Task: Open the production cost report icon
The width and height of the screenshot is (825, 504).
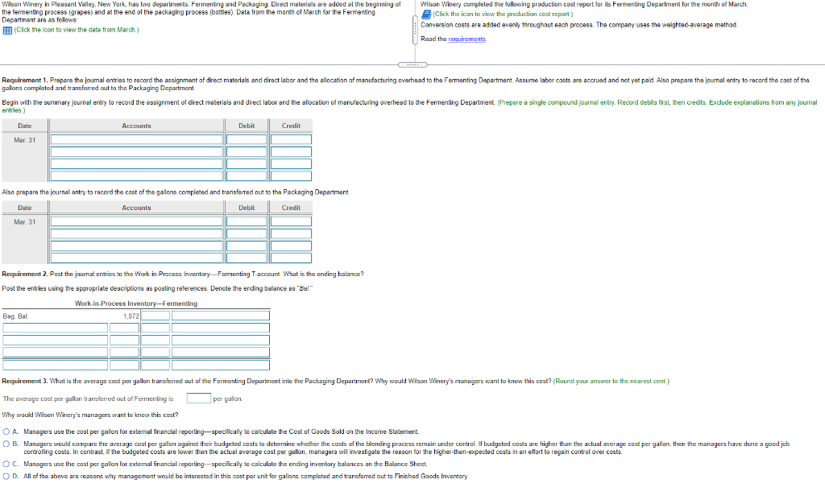Action: (426, 14)
